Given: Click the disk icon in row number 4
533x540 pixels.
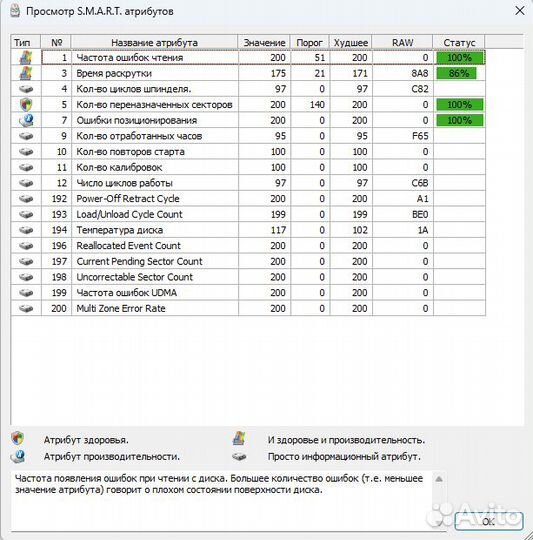Looking at the screenshot, I should 26,89.
